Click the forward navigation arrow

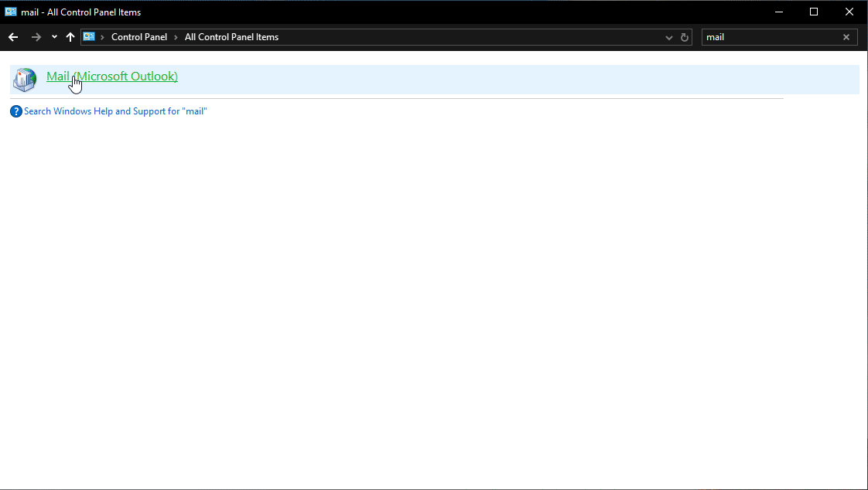tap(36, 37)
